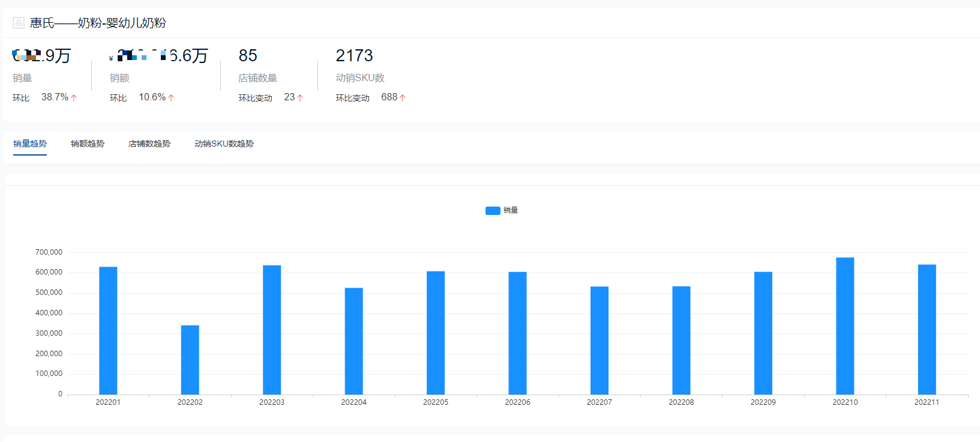Click the up arrow next to 23
980x442 pixels.
pyautogui.click(x=300, y=98)
